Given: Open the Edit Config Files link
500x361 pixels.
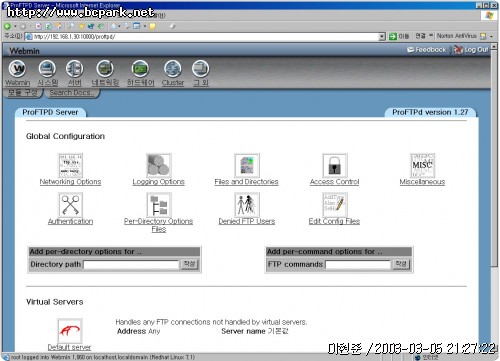Looking at the screenshot, I should (x=335, y=221).
